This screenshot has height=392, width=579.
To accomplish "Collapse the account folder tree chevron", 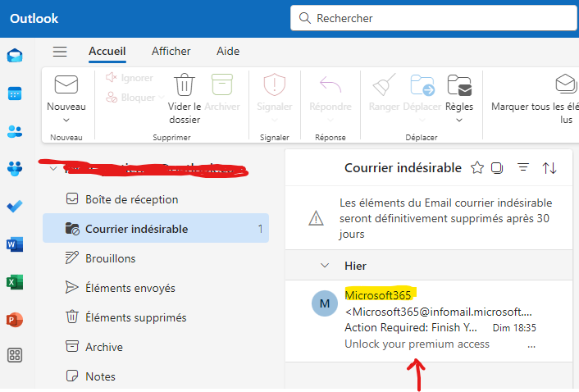I will click(53, 169).
